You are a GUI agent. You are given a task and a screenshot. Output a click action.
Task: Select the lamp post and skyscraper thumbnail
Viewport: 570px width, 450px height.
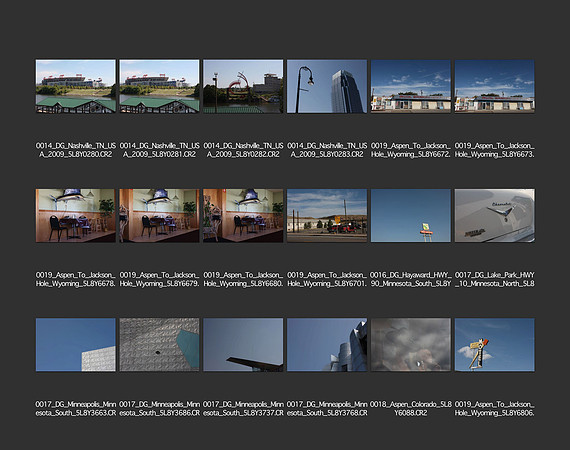[327, 86]
